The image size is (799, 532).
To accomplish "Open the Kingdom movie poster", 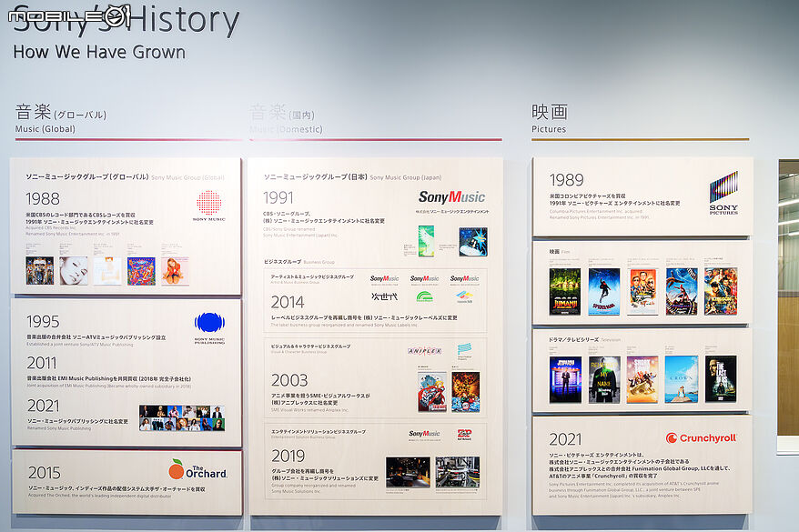I will (x=721, y=291).
